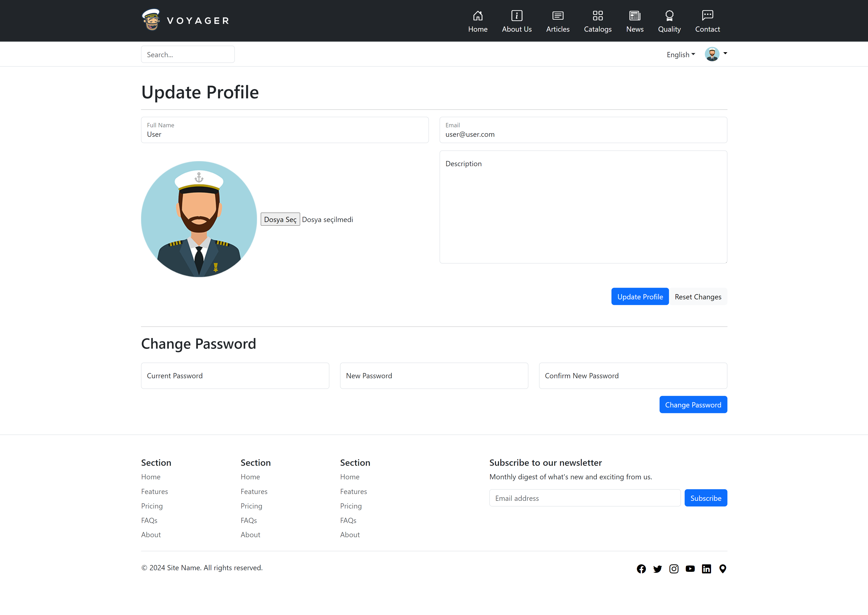Go to the Home menu label
Image resolution: width=868 pixels, height=615 pixels.
pyautogui.click(x=478, y=29)
